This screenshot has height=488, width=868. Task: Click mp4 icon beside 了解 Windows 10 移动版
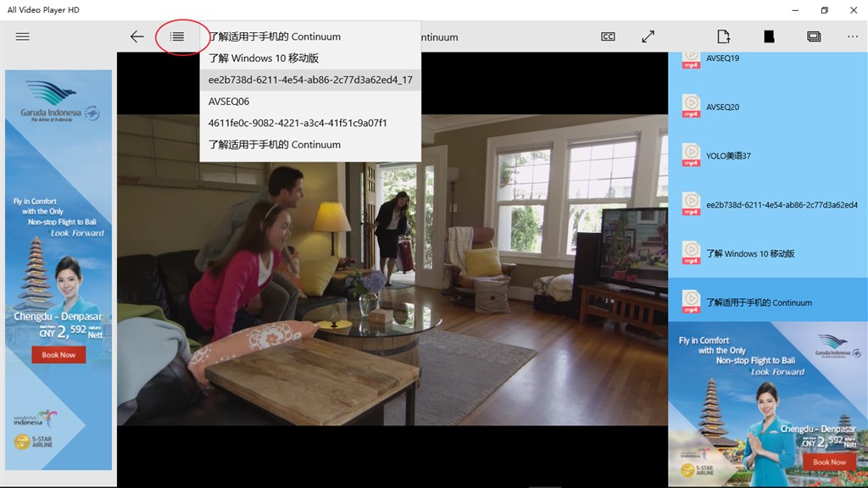pos(691,252)
